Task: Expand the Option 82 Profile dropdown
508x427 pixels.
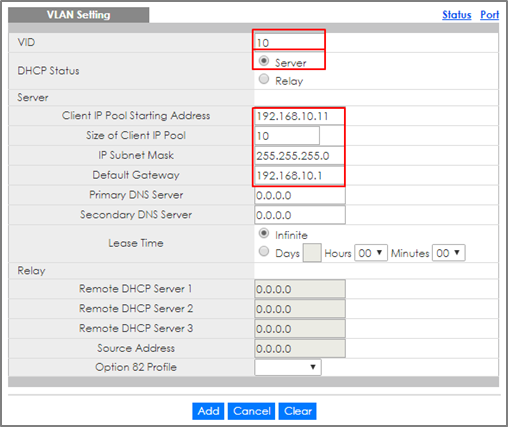Action: pyautogui.click(x=288, y=367)
